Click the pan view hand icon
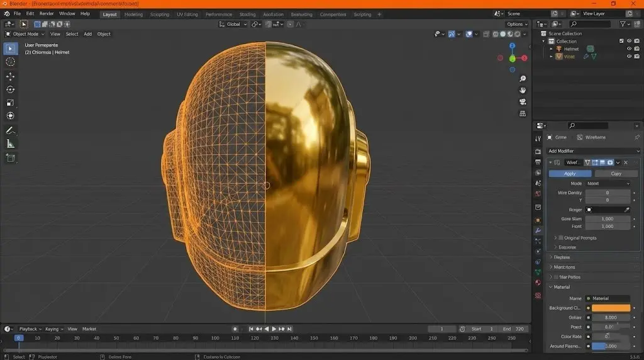The height and width of the screenshot is (360, 644). pyautogui.click(x=523, y=90)
